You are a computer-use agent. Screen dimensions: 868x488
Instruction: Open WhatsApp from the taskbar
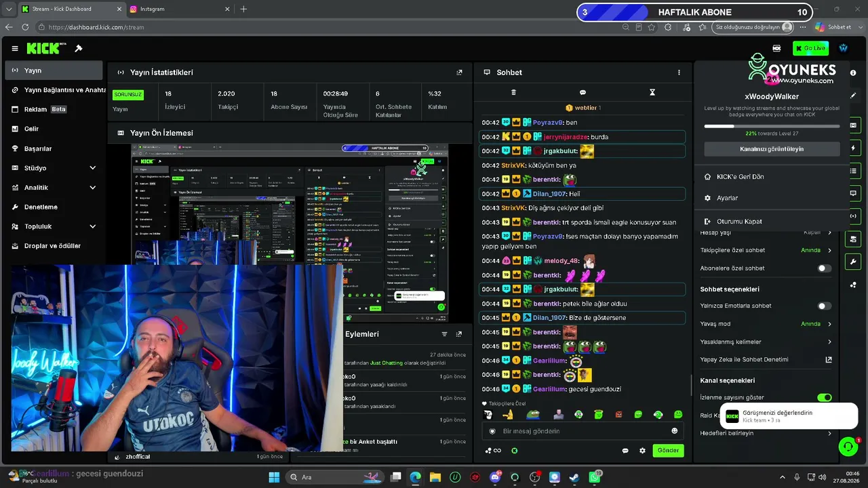595,477
